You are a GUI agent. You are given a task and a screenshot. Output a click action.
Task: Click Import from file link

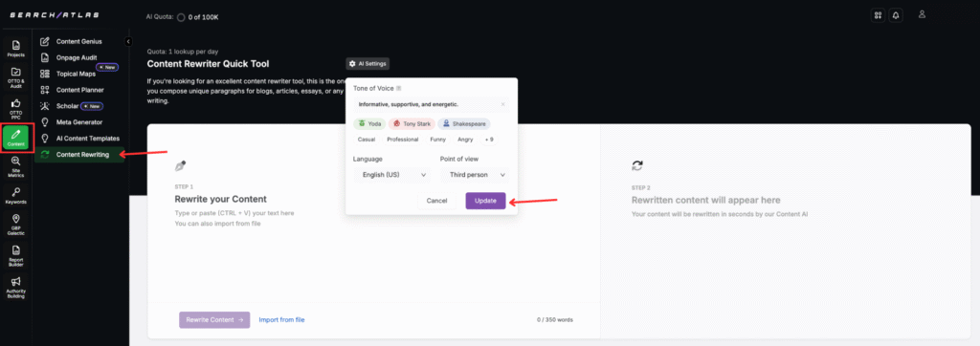pos(282,320)
